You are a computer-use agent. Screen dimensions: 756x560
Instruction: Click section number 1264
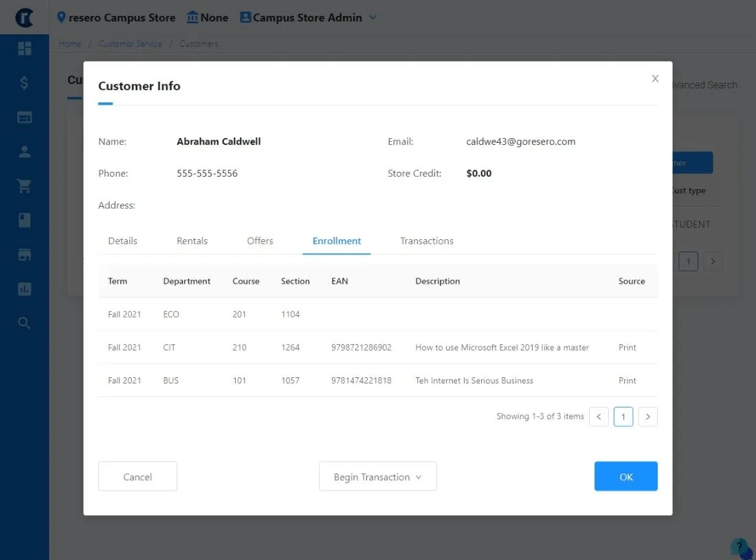click(290, 348)
